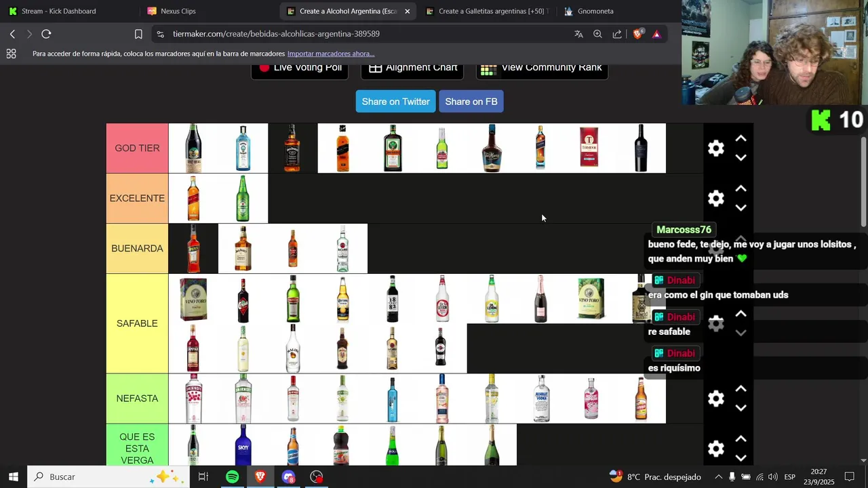
Task: Click the GOD TIER label
Action: pos(137,148)
